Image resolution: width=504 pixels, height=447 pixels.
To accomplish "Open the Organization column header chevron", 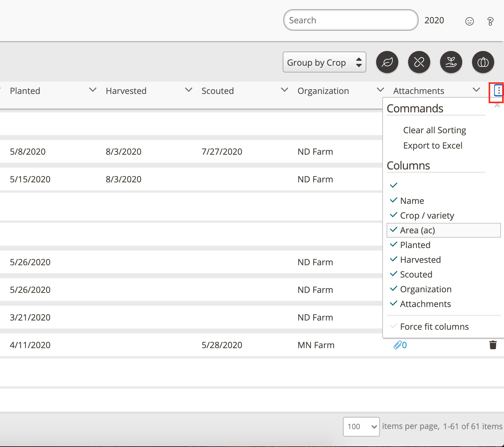I will (380, 90).
